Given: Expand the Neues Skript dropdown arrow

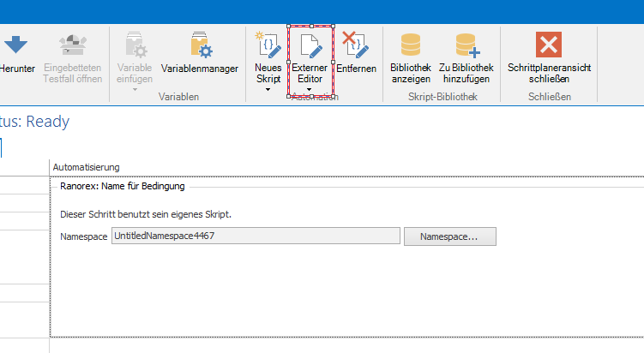Looking at the screenshot, I should pyautogui.click(x=268, y=89).
